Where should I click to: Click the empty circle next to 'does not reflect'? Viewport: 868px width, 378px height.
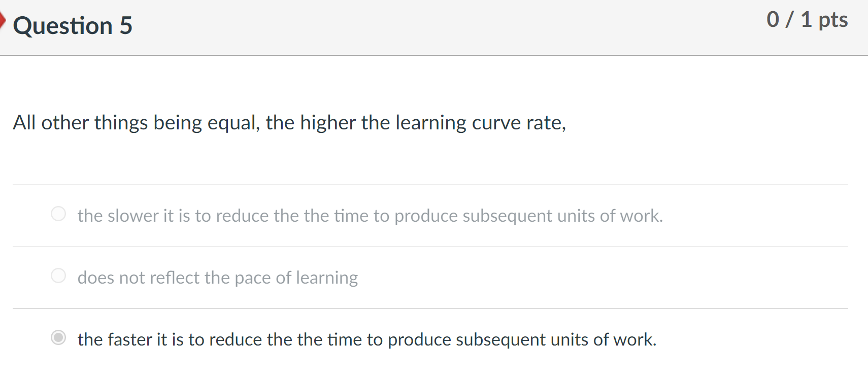pyautogui.click(x=58, y=276)
